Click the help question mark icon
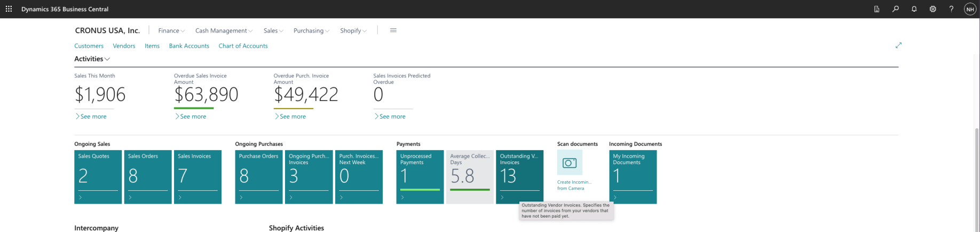 point(951,9)
